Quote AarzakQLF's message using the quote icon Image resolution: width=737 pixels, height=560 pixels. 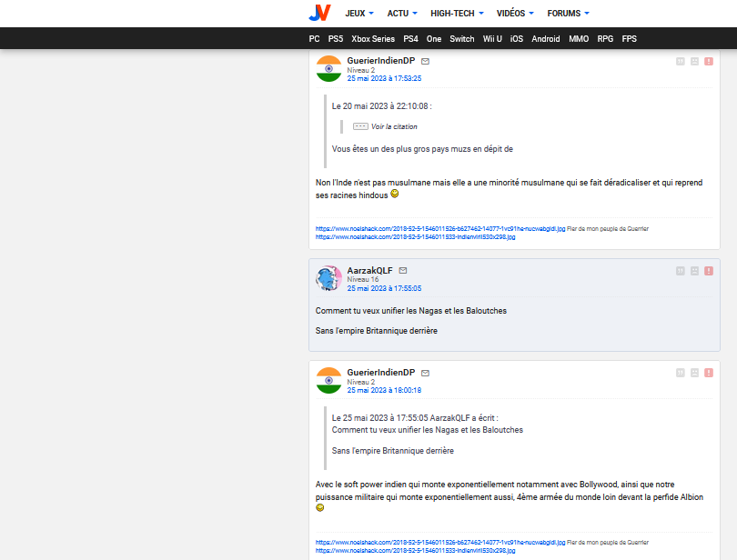pyautogui.click(x=680, y=270)
